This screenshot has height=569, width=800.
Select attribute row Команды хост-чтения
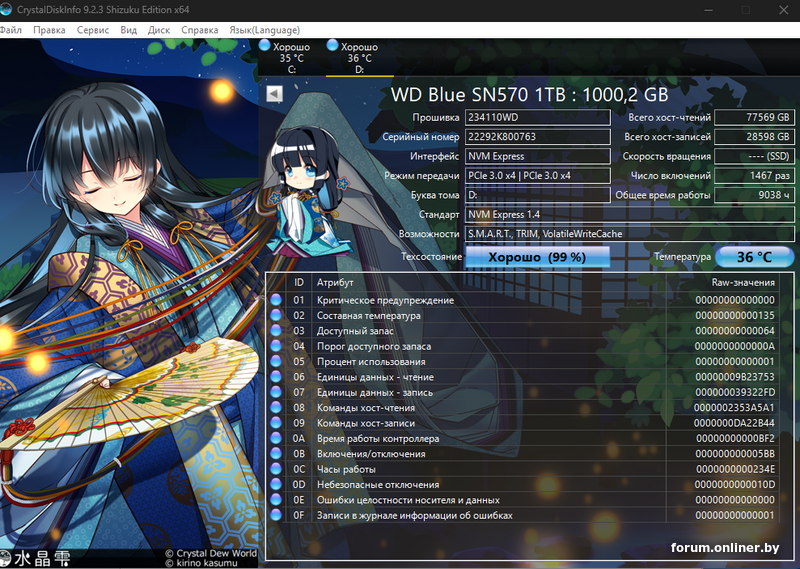pyautogui.click(x=523, y=407)
